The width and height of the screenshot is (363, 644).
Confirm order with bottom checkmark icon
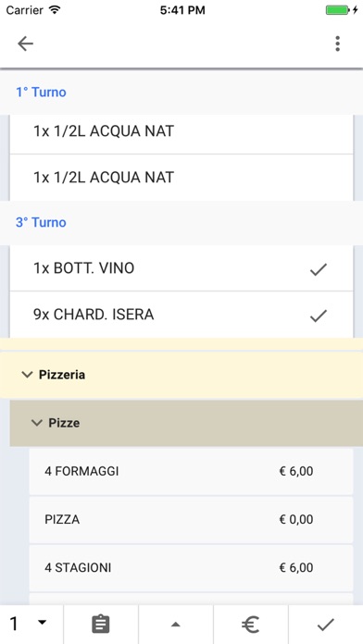[x=326, y=625]
